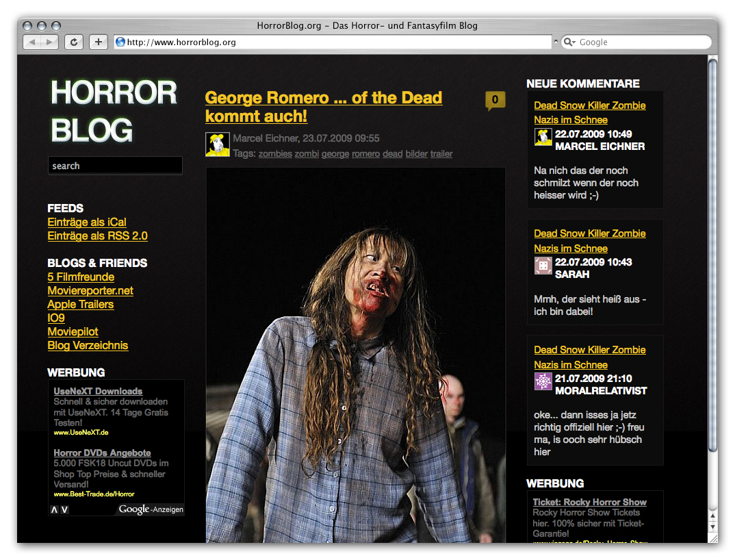Open the Apple Trailers link

click(x=81, y=304)
